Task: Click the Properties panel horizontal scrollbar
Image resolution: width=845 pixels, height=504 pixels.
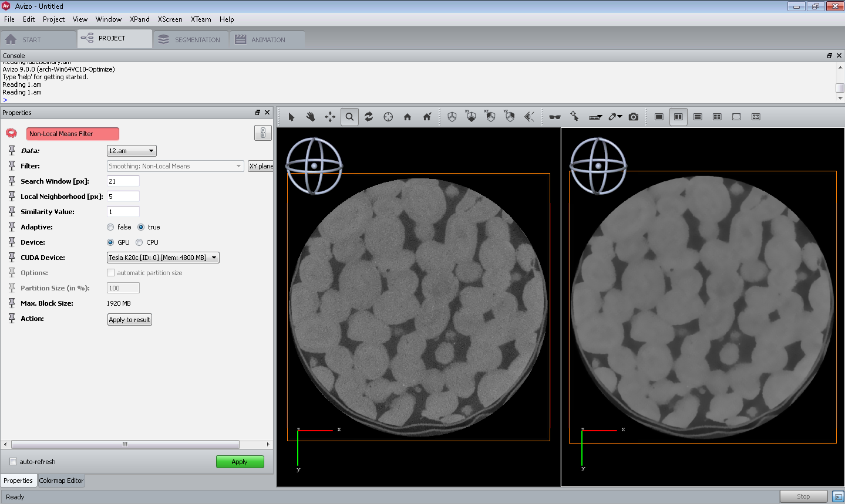Action: point(124,444)
